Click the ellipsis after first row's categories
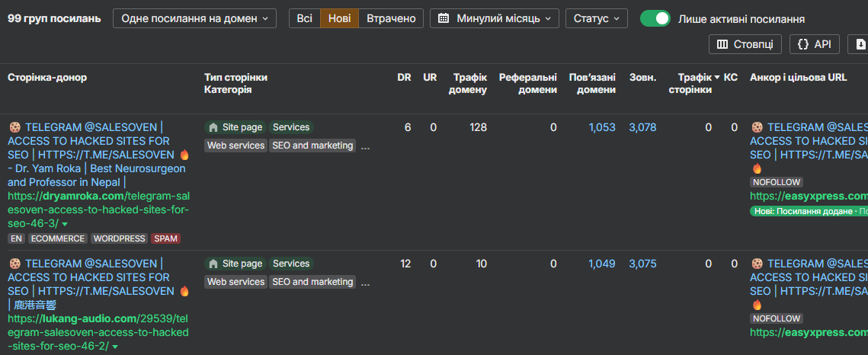 click(365, 146)
